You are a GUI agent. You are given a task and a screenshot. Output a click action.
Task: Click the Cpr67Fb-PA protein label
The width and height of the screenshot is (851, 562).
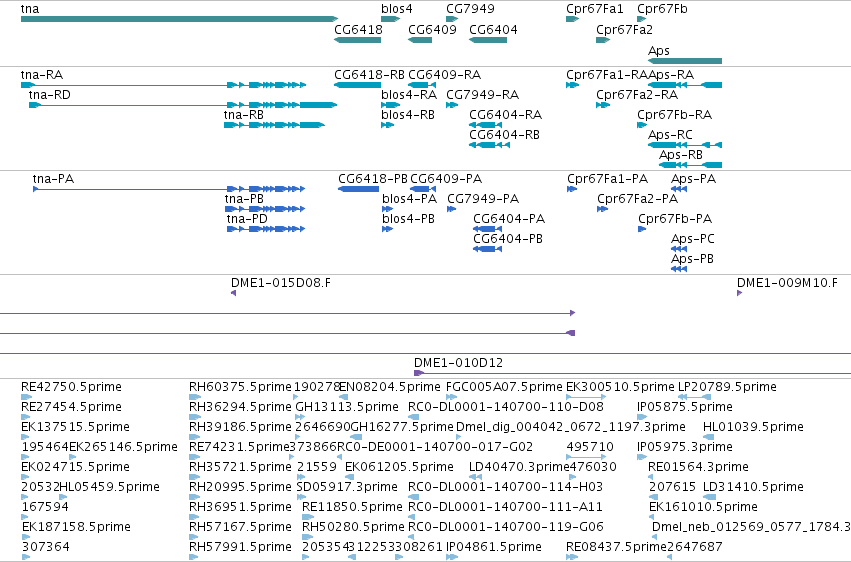[675, 219]
